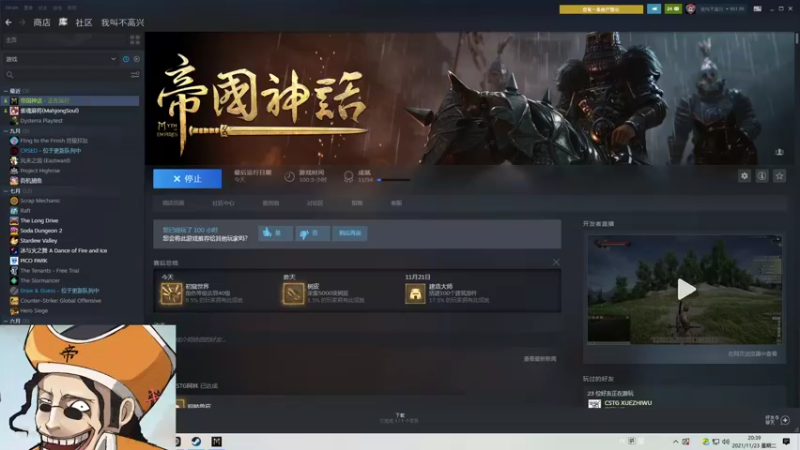Click the library search magnifier icon
The width and height of the screenshot is (800, 450).
(x=10, y=75)
